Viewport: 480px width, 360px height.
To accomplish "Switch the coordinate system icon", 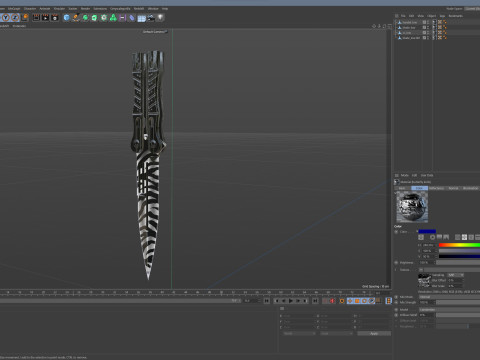I will tap(25, 17).
